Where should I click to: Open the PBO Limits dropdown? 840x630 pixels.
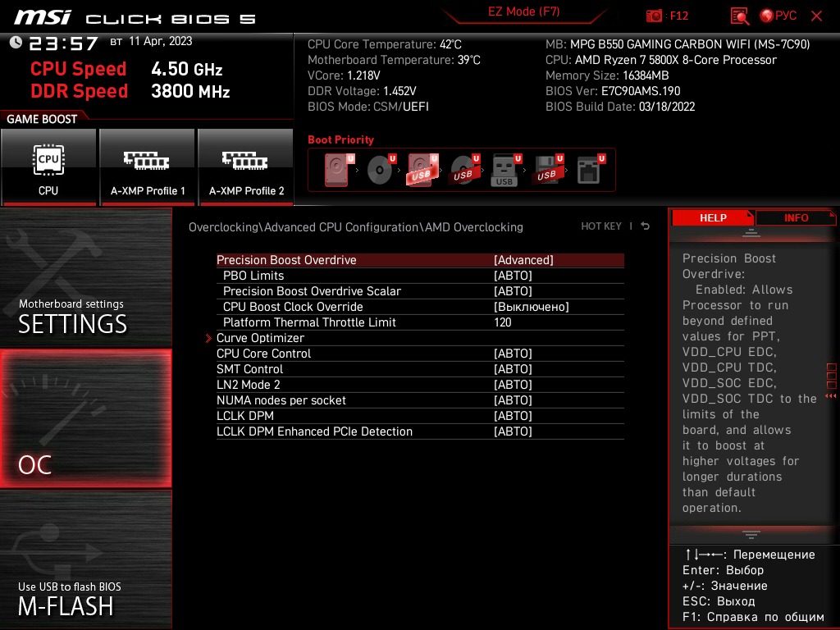pyautogui.click(x=420, y=276)
